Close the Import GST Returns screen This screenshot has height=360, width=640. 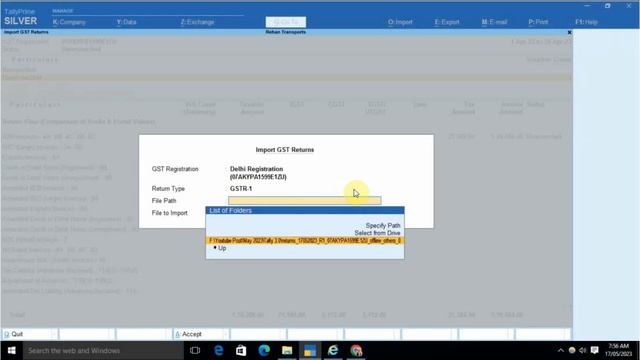[569, 32]
